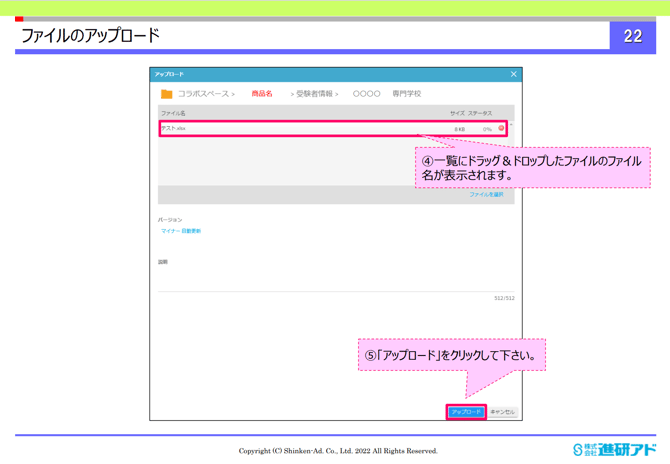Click the 8 KB size value
The image size is (670, 464).
coord(460,129)
